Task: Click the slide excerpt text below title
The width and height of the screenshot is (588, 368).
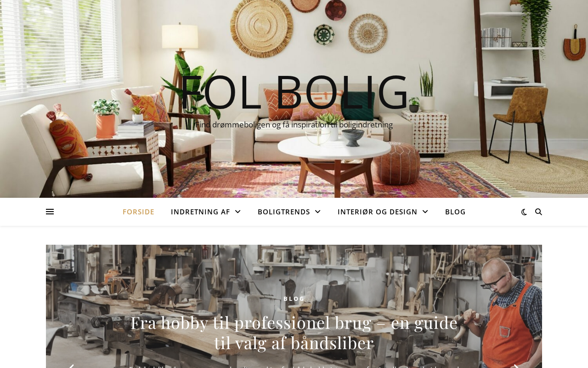Action: (x=294, y=366)
